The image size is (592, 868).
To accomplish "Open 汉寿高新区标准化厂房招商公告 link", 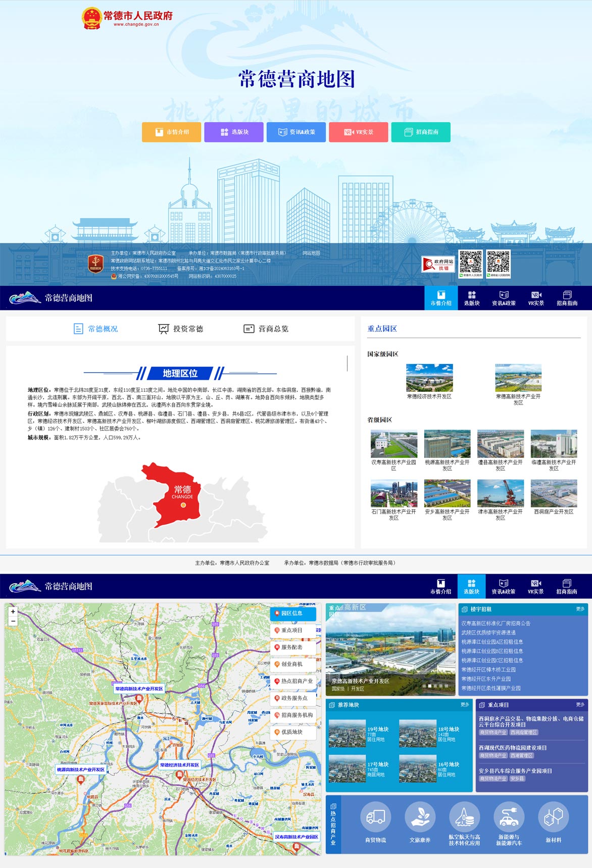I will tap(496, 623).
